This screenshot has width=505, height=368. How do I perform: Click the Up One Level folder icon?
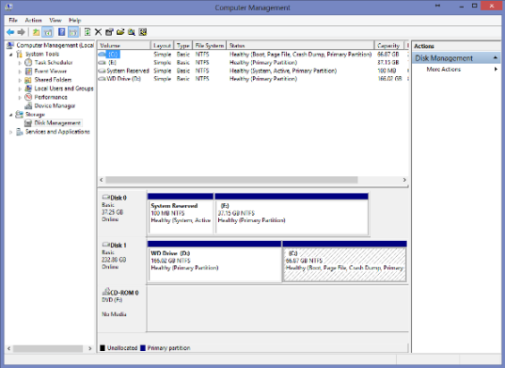[x=36, y=32]
